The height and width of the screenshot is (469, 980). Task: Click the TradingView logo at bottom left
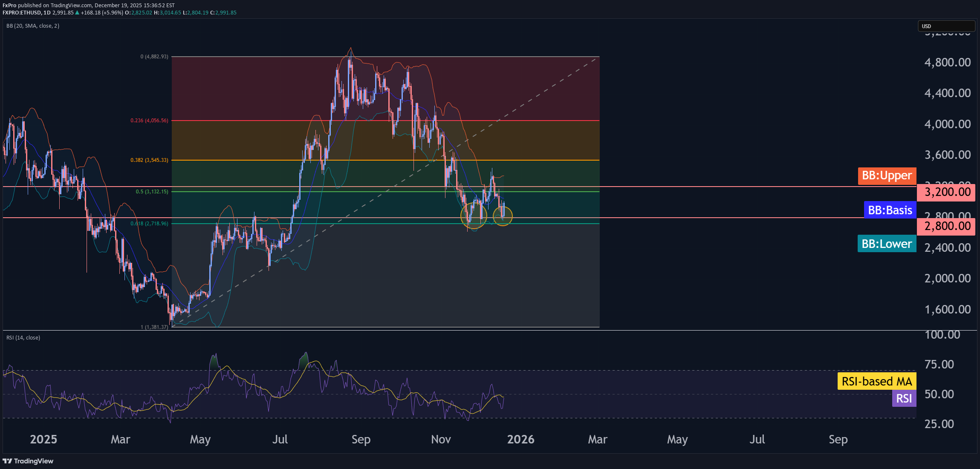pyautogui.click(x=28, y=461)
